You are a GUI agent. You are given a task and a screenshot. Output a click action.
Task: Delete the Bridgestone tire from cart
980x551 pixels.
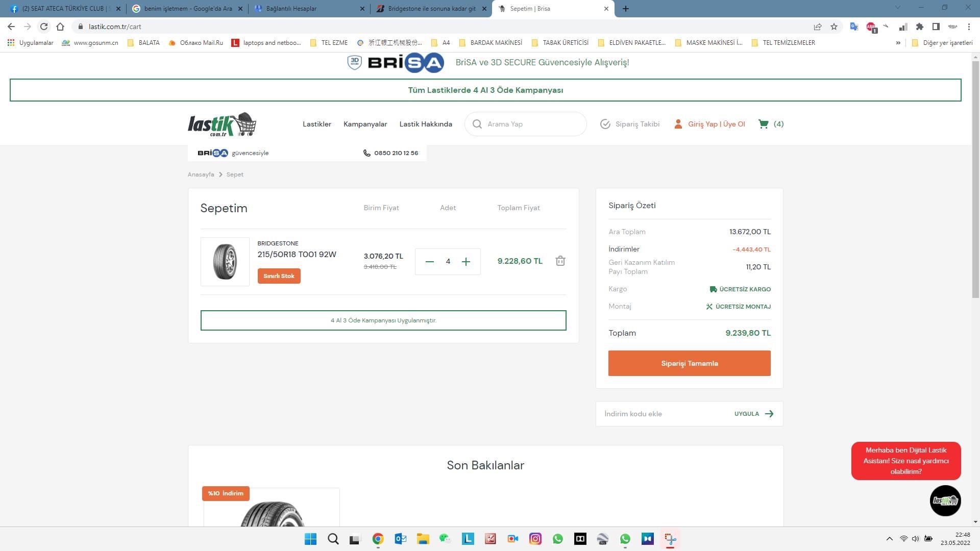[560, 261]
